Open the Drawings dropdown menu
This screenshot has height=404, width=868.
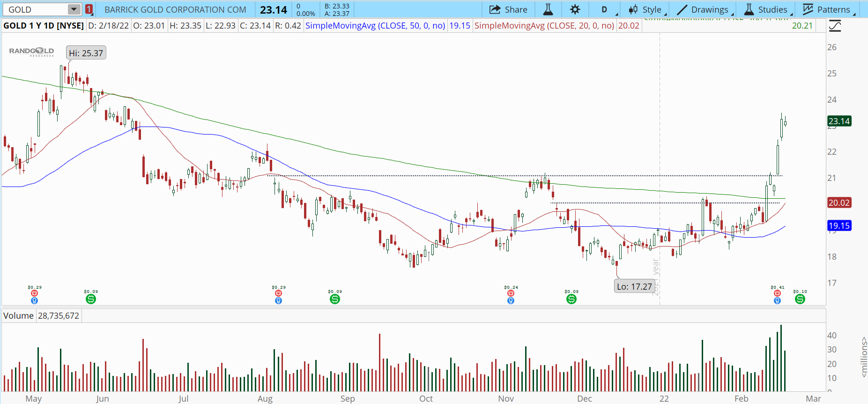pyautogui.click(x=703, y=9)
